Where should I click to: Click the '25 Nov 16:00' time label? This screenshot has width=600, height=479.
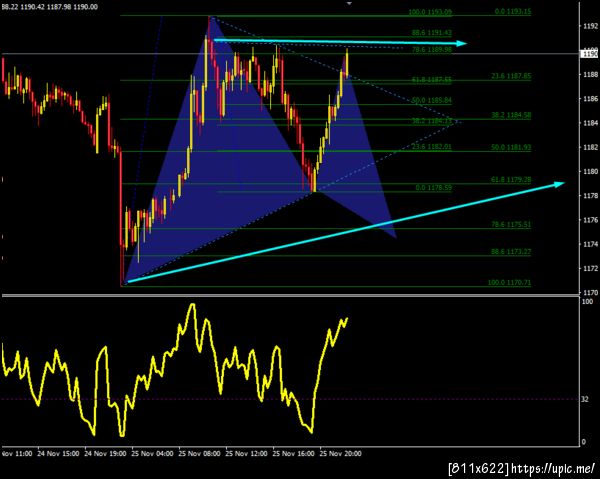[293, 454]
